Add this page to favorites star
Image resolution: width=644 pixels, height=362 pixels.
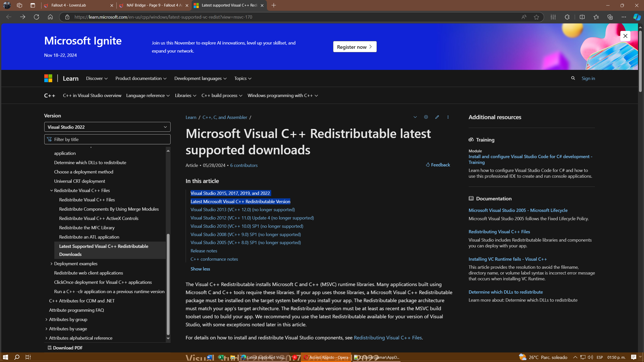point(536,17)
